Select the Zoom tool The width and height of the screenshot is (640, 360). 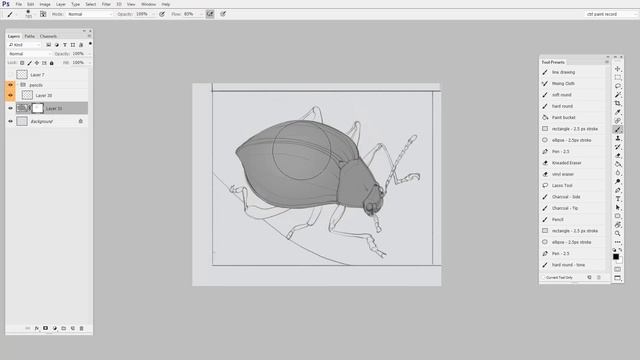pyautogui.click(x=618, y=233)
